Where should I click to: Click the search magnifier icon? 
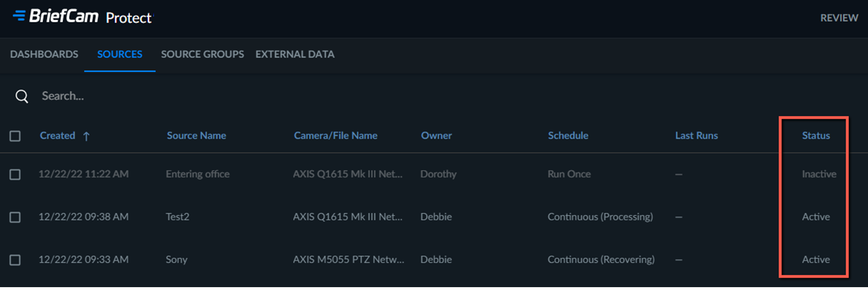(x=22, y=96)
